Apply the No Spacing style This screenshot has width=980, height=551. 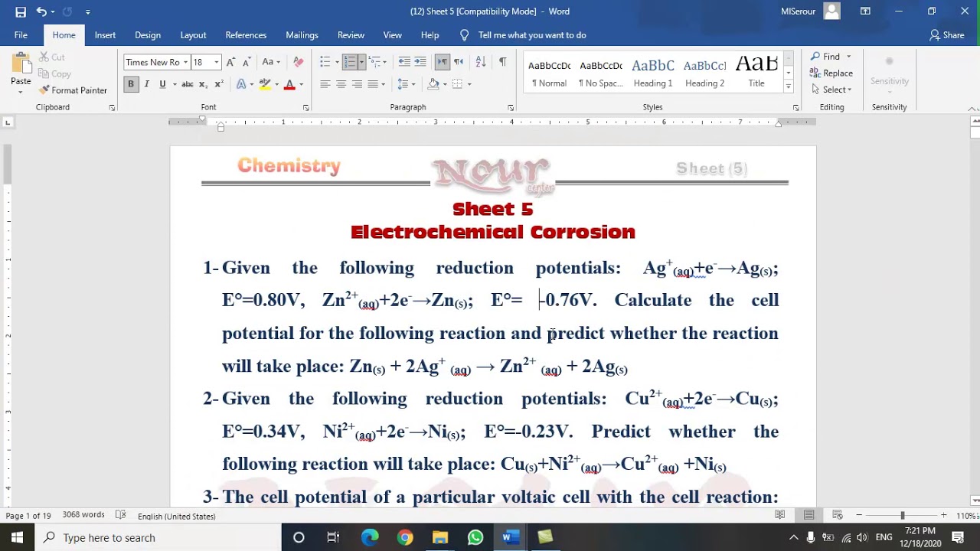click(601, 73)
